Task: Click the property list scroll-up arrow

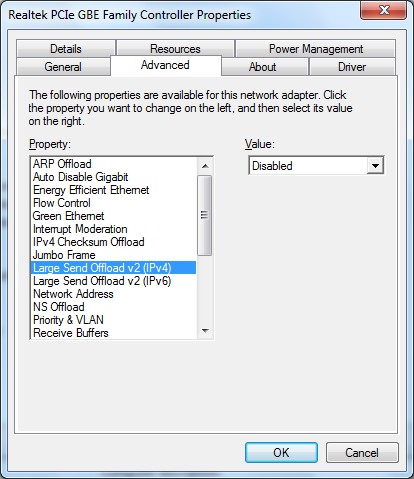Action: [205, 166]
